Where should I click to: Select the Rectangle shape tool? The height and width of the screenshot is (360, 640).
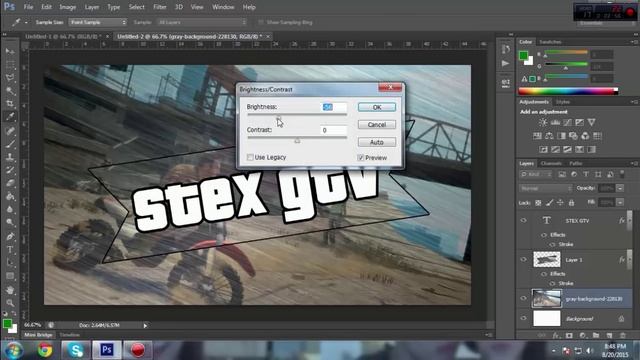10,276
